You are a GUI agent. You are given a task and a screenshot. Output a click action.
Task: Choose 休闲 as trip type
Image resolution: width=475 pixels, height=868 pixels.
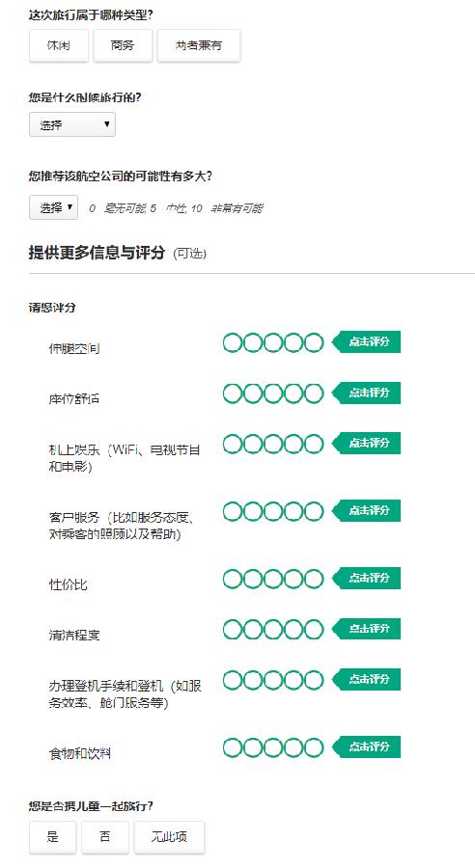[x=59, y=45]
